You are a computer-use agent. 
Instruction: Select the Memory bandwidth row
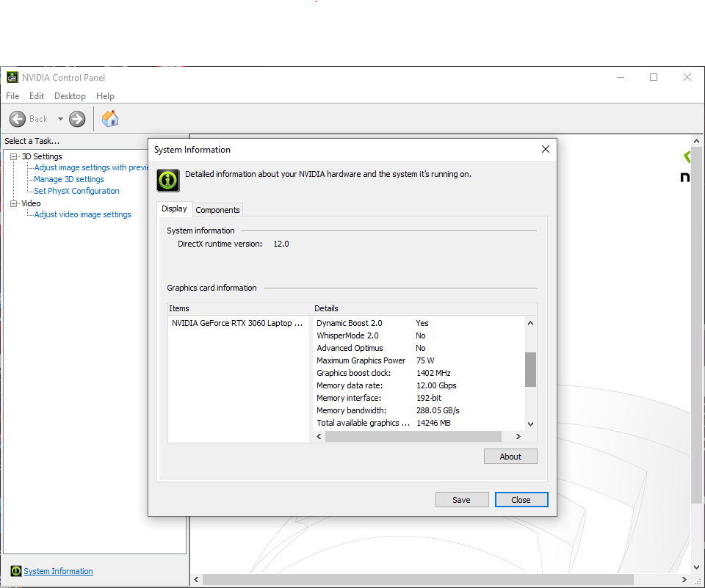(419, 410)
